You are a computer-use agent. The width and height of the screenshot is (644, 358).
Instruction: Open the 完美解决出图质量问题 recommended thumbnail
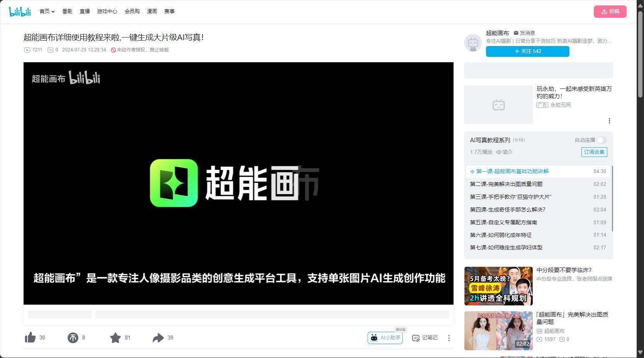click(x=498, y=331)
